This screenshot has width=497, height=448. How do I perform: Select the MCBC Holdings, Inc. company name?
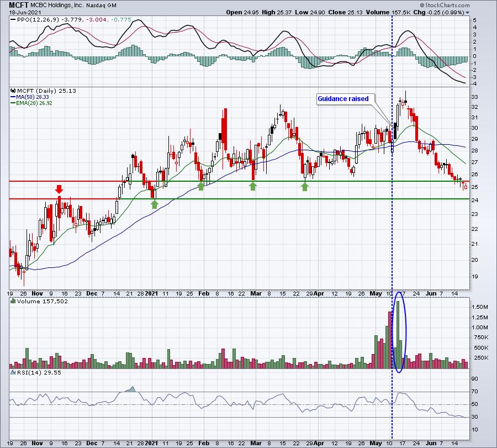pos(56,6)
